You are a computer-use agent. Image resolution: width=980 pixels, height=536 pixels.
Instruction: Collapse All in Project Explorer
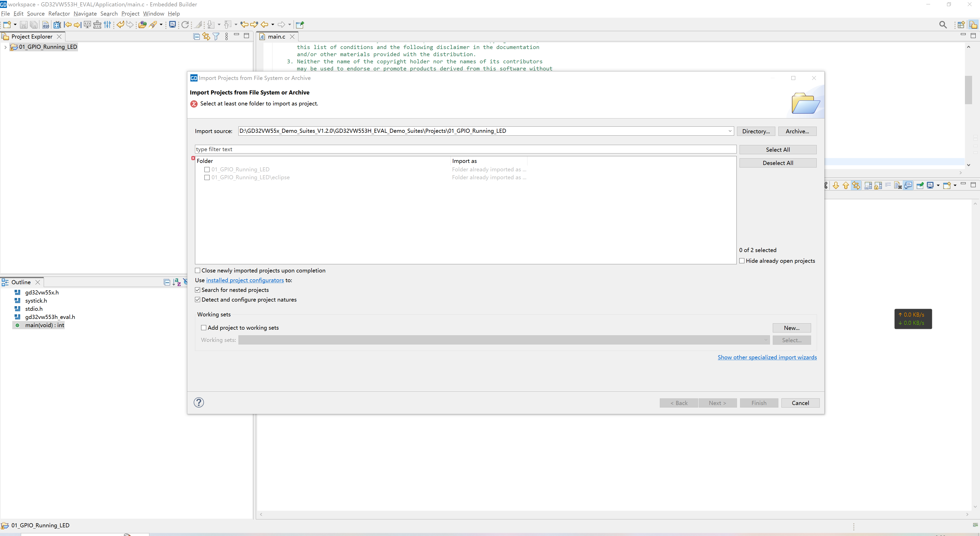click(196, 37)
